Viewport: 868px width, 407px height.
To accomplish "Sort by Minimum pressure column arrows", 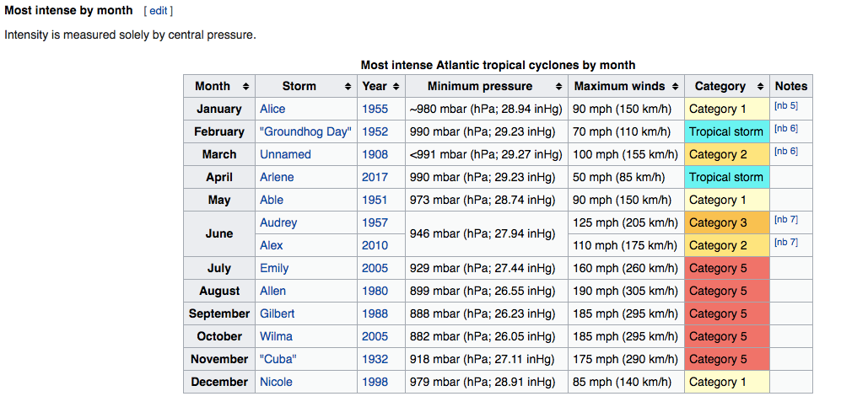I will pyautogui.click(x=558, y=87).
